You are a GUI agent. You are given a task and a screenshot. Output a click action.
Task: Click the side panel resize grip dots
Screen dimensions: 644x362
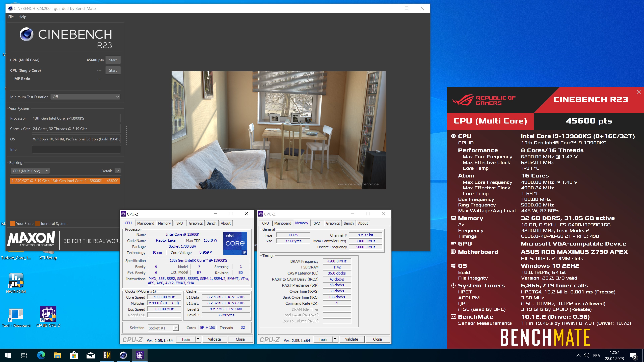[126, 136]
